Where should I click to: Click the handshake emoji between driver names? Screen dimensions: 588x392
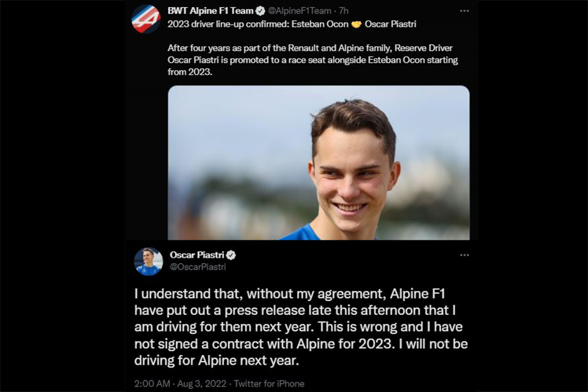[x=356, y=24]
